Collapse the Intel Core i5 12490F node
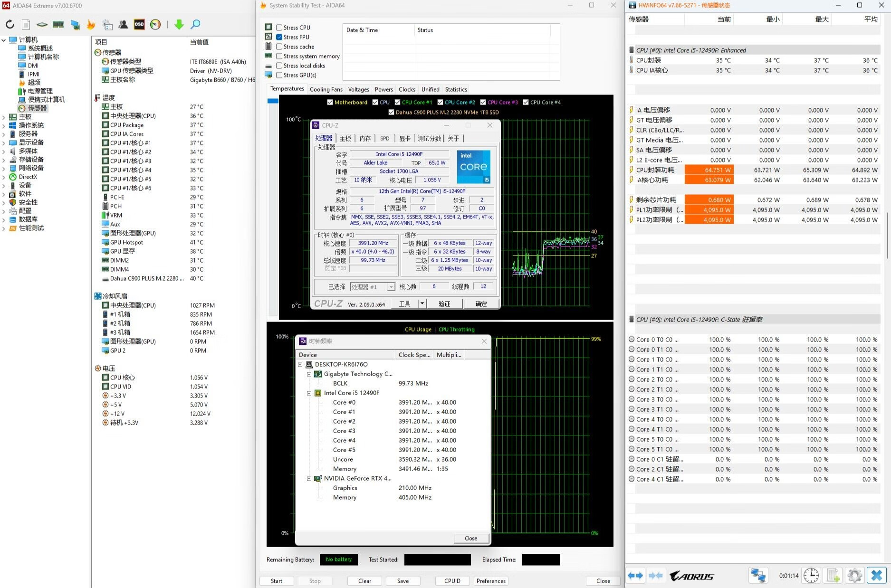This screenshot has width=891, height=588. (x=309, y=393)
